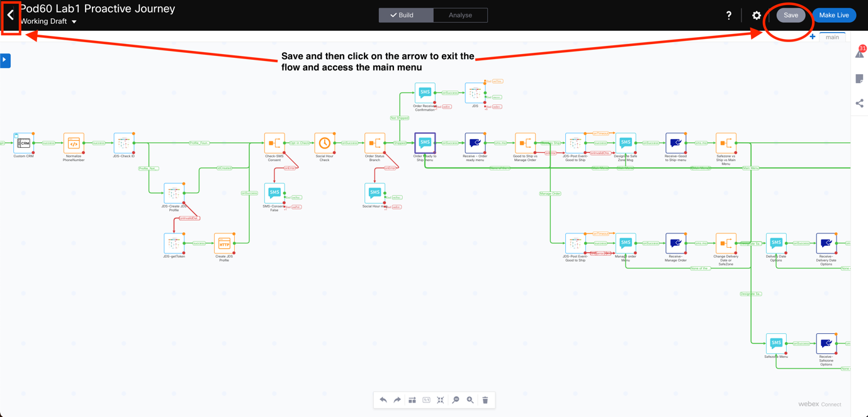868x417 pixels.
Task: Select the Social Hour Check clock node
Action: (x=324, y=143)
